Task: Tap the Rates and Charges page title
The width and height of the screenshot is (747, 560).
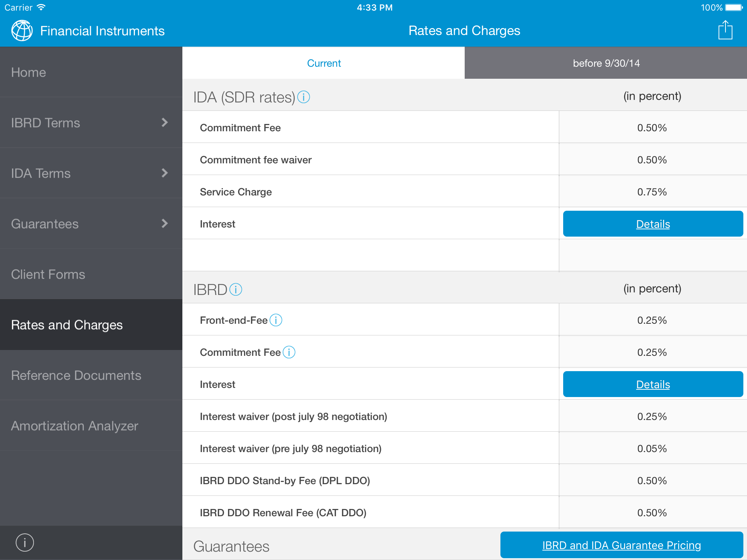Action: (464, 31)
